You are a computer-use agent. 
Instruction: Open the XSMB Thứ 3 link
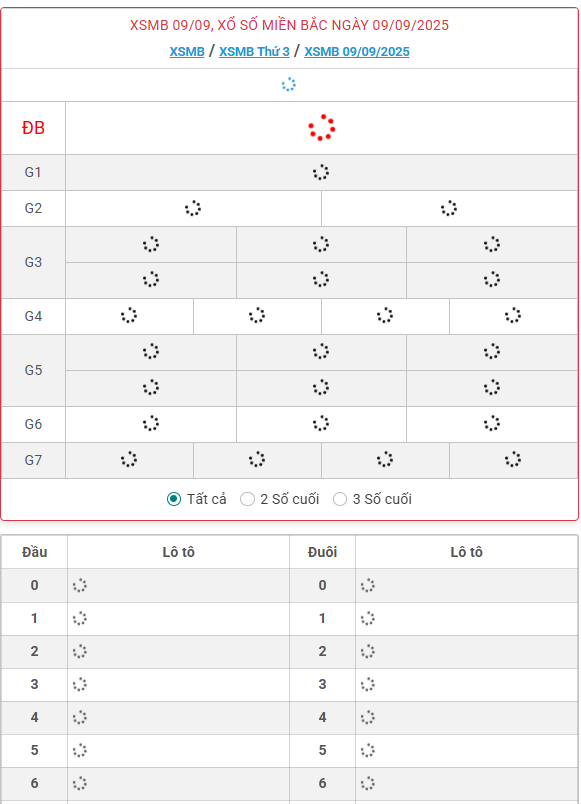click(254, 52)
